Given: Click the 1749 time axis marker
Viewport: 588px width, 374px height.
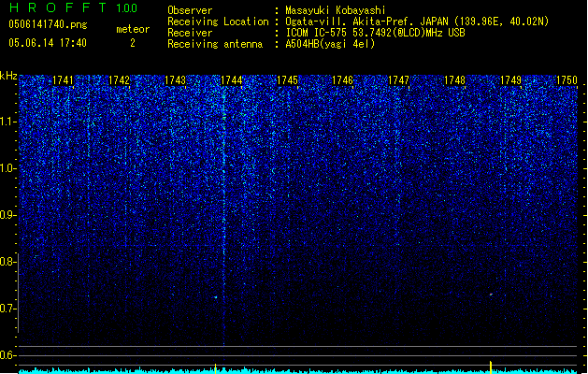Looking at the screenshot, I should tap(510, 80).
